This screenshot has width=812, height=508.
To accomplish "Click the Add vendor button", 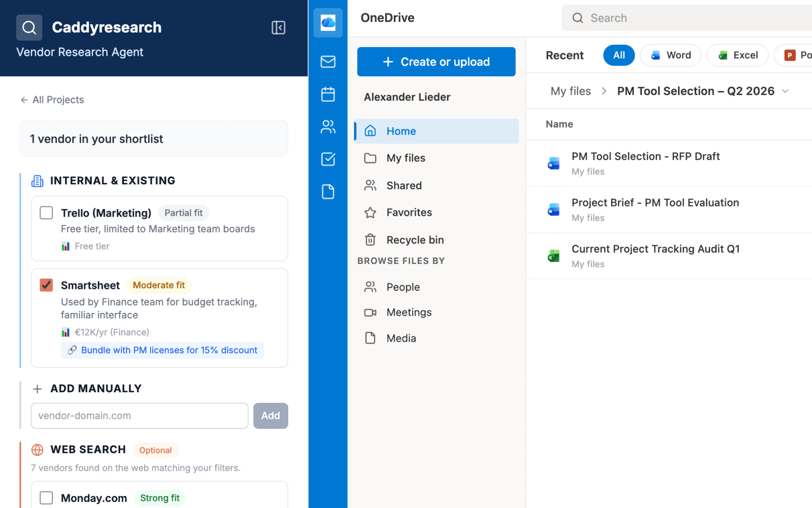I will click(x=270, y=416).
